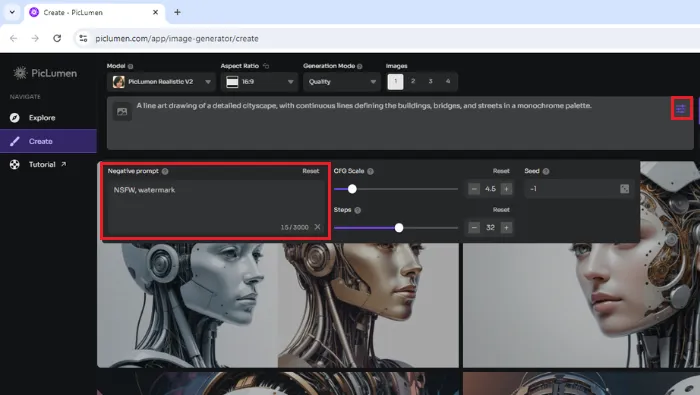The image size is (700, 395).
Task: Increase CFG Scale with plus button
Action: pos(506,189)
